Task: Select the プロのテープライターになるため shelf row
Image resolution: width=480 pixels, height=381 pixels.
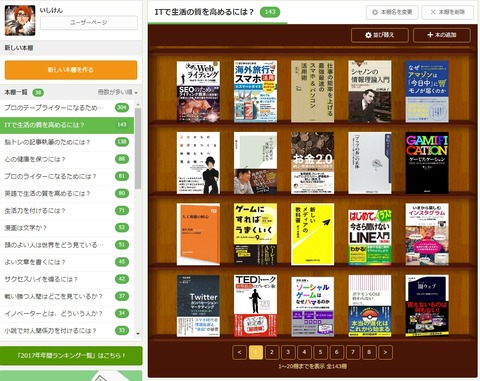Action: (x=67, y=108)
